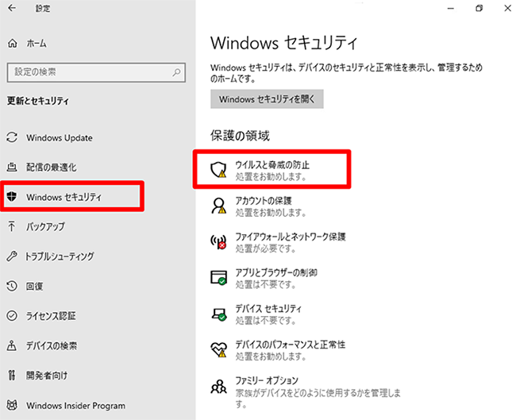Click the バックアップ upload-arrow icon
The image size is (516, 420).
[x=12, y=226]
